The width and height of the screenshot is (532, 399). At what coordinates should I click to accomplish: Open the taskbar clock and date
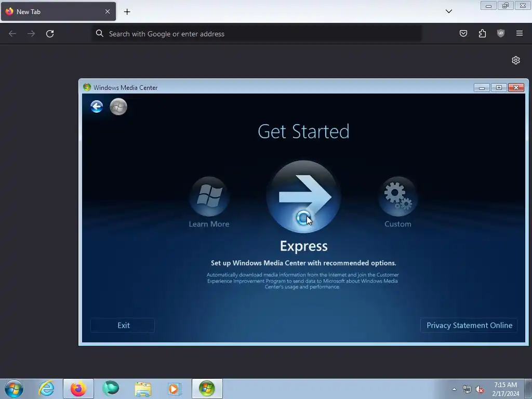pos(506,389)
